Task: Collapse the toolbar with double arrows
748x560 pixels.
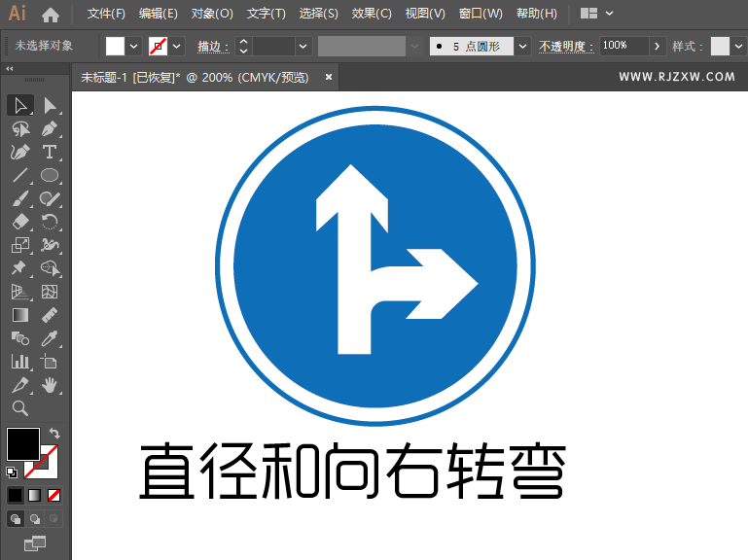Action: pos(10,69)
